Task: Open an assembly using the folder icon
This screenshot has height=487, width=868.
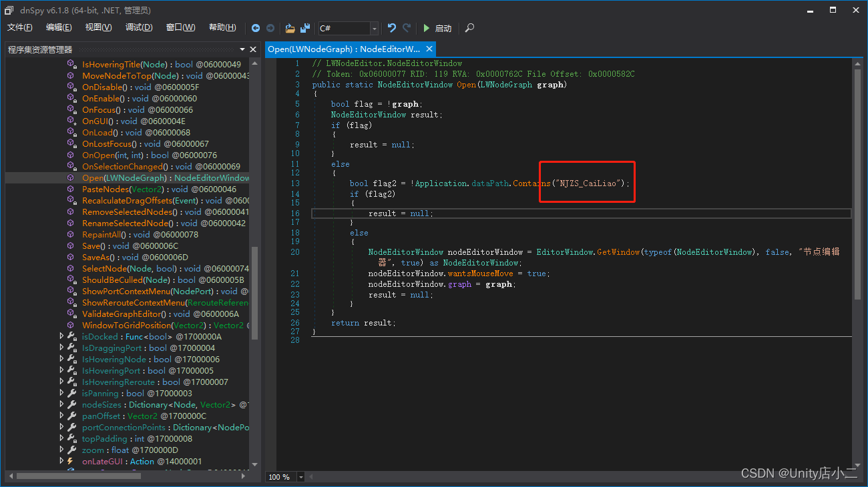Action: click(290, 28)
